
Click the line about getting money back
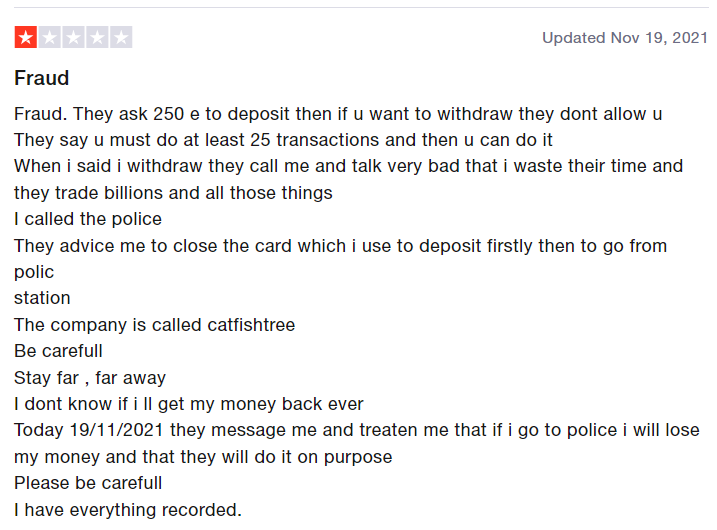tap(189, 404)
